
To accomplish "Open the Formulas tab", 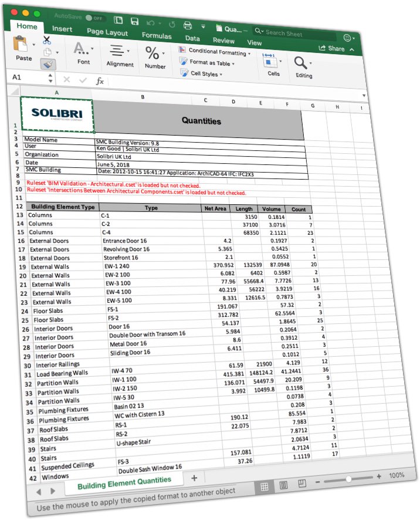I will [x=157, y=35].
